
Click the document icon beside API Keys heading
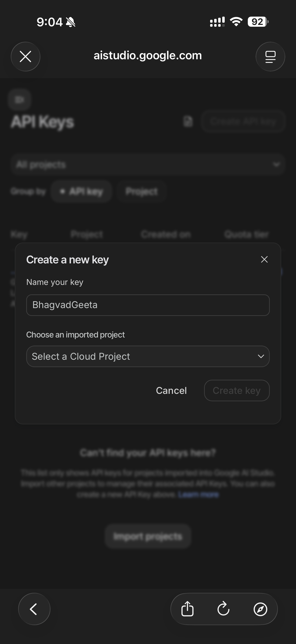tap(188, 121)
